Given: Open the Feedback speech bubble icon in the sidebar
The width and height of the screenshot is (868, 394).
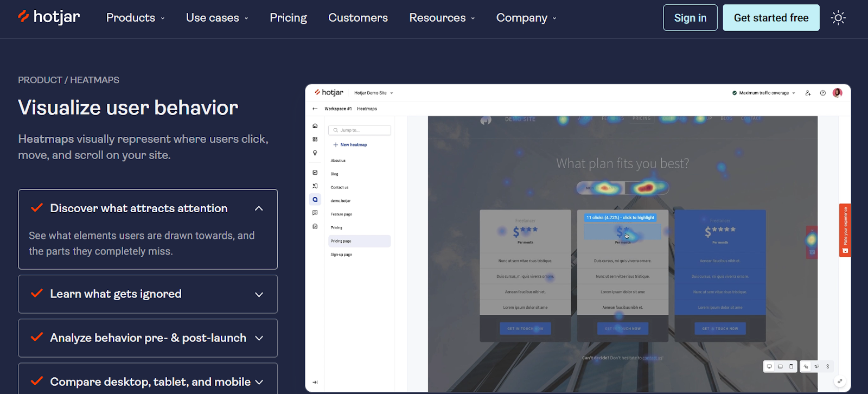Looking at the screenshot, I should [315, 213].
